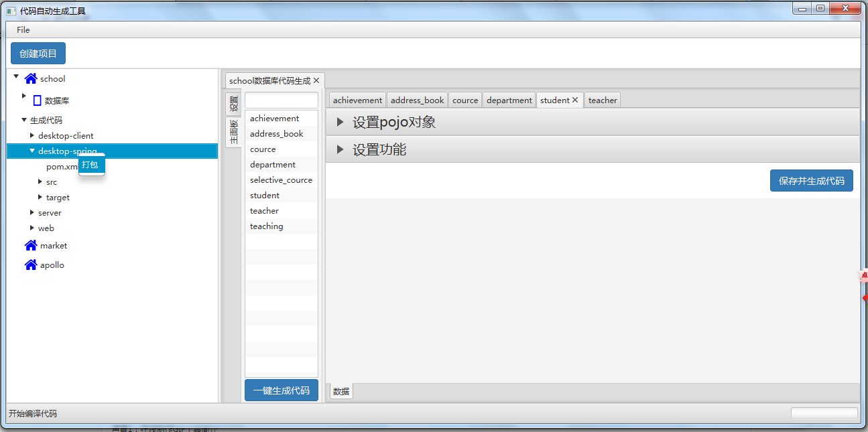This screenshot has width=868, height=432.
Task: Select address_book in the table list
Action: (x=282, y=133)
